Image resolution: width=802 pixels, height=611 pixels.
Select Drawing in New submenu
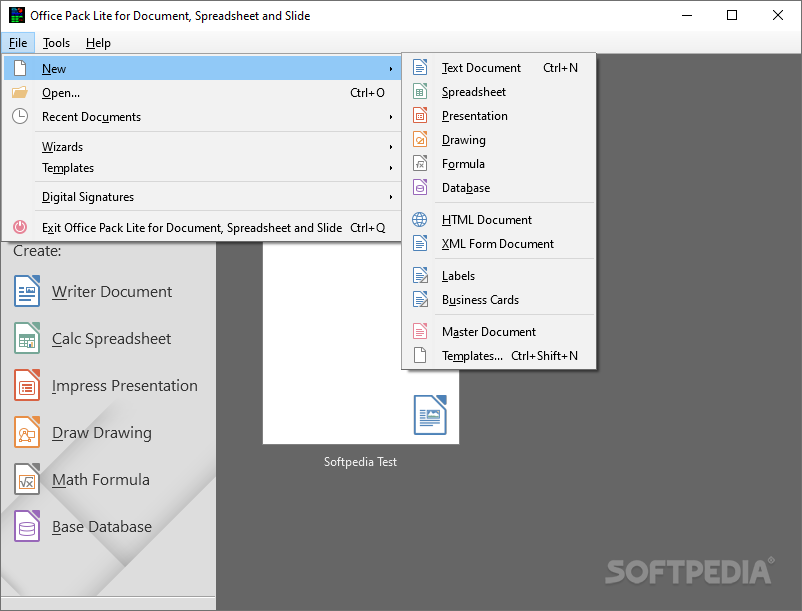click(x=499, y=140)
